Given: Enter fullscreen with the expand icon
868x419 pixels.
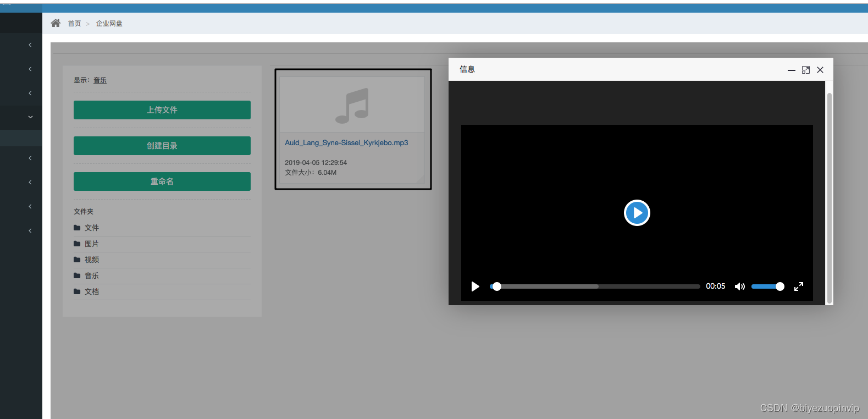Looking at the screenshot, I should [x=799, y=286].
